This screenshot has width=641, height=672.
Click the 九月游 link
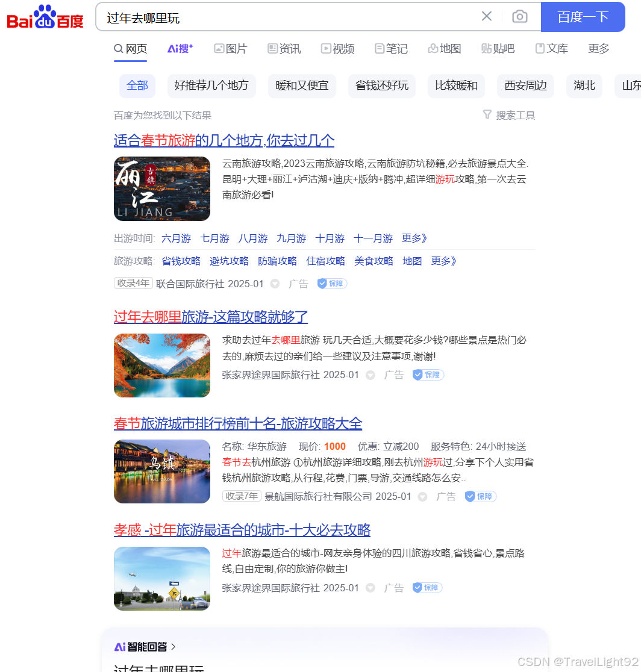click(292, 238)
